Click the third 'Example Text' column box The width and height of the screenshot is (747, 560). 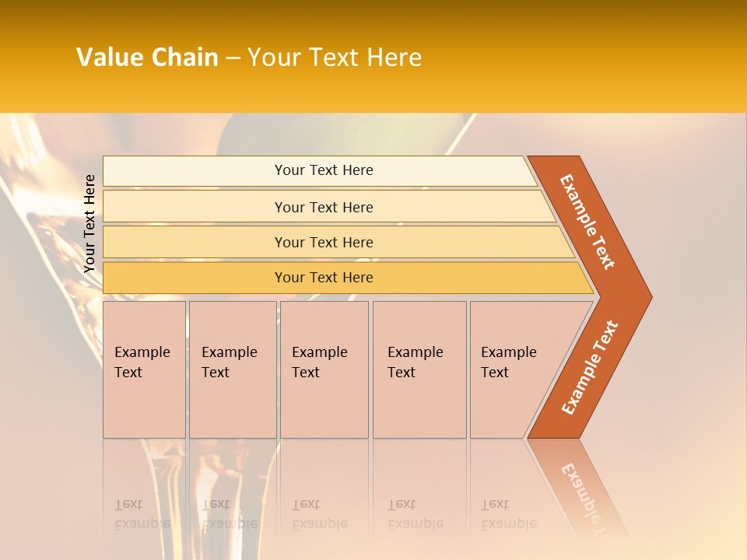(x=324, y=369)
